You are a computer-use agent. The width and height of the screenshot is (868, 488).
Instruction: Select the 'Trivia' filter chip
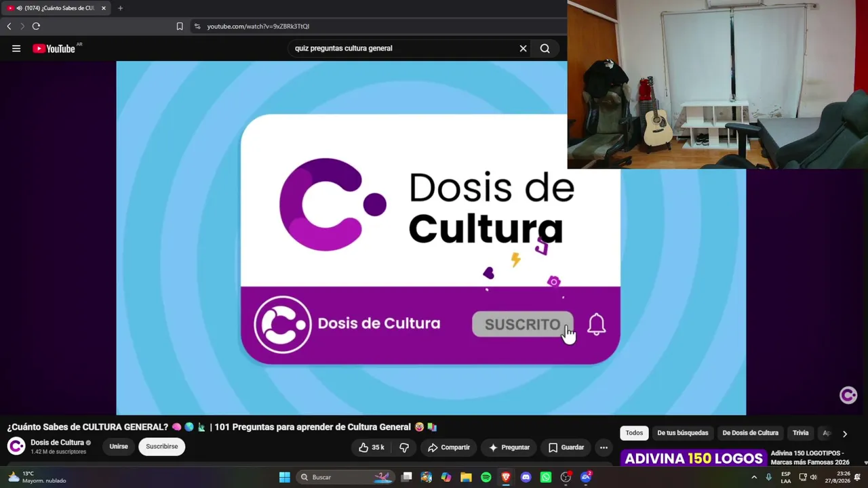click(801, 433)
